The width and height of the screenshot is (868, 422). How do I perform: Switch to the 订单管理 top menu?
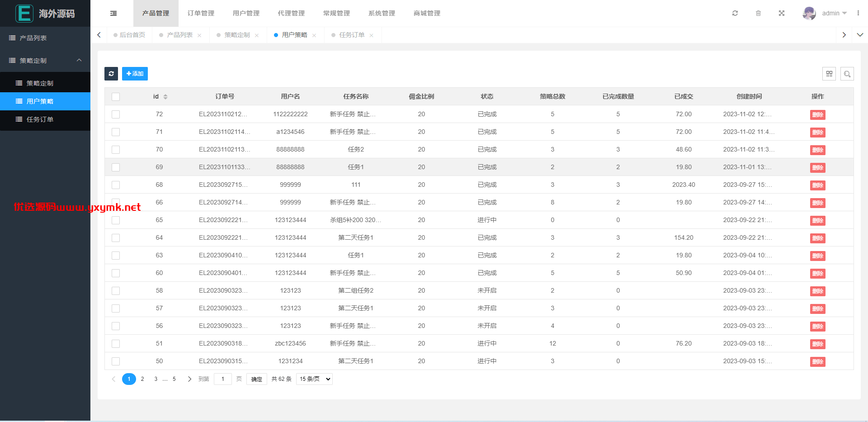pyautogui.click(x=201, y=13)
